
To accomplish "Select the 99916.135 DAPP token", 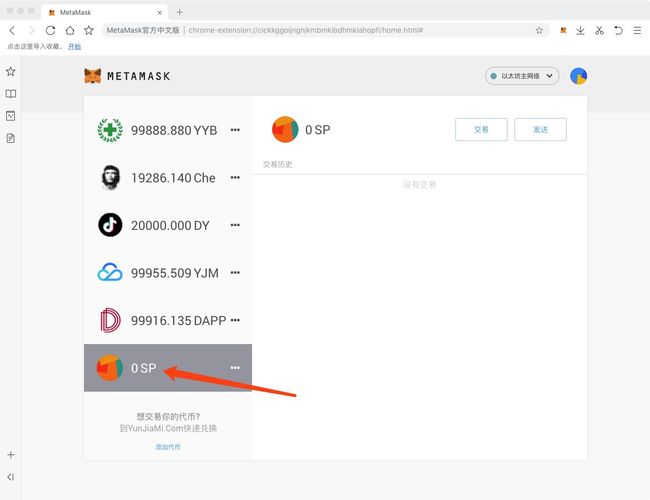I will [168, 320].
